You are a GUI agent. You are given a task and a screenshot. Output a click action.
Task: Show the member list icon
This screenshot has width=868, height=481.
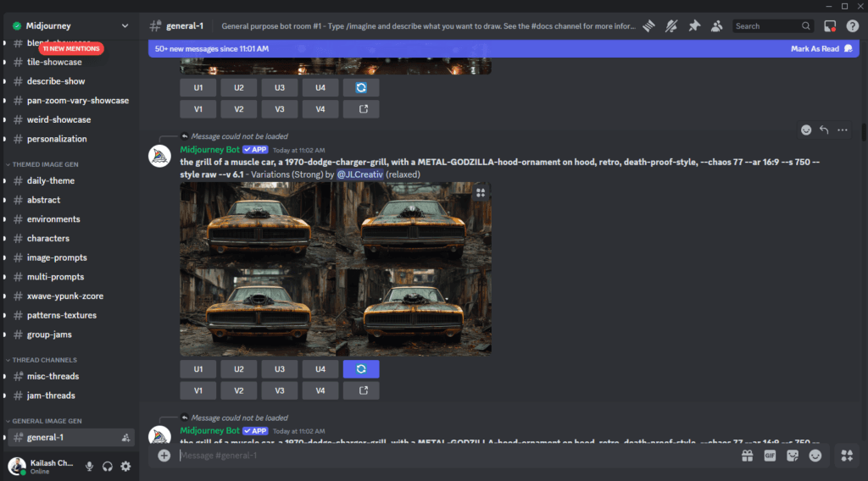717,26
